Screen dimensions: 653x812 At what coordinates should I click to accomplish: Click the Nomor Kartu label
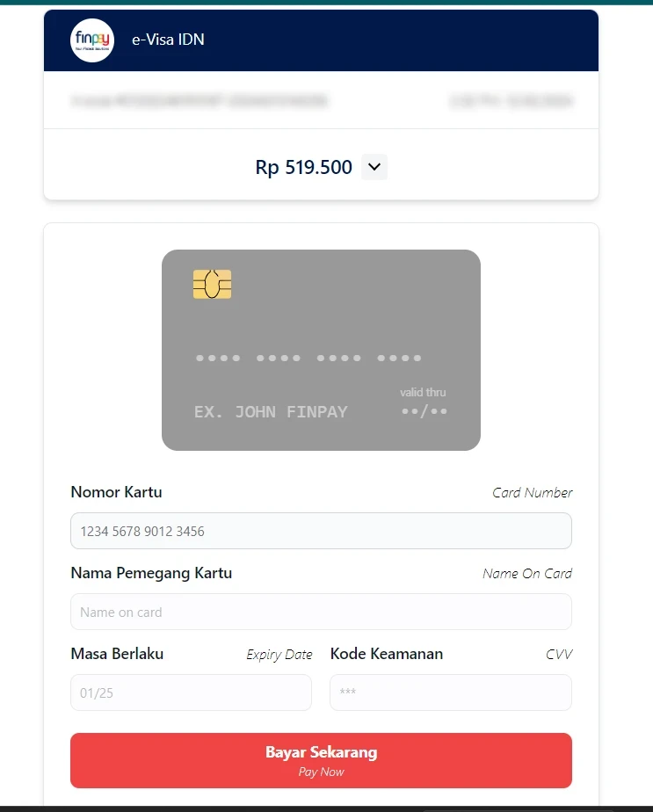(x=116, y=492)
